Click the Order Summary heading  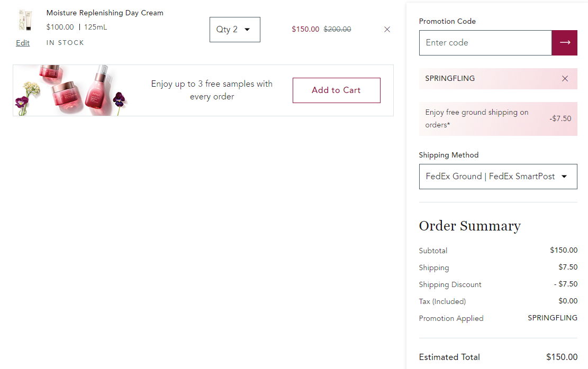click(469, 226)
